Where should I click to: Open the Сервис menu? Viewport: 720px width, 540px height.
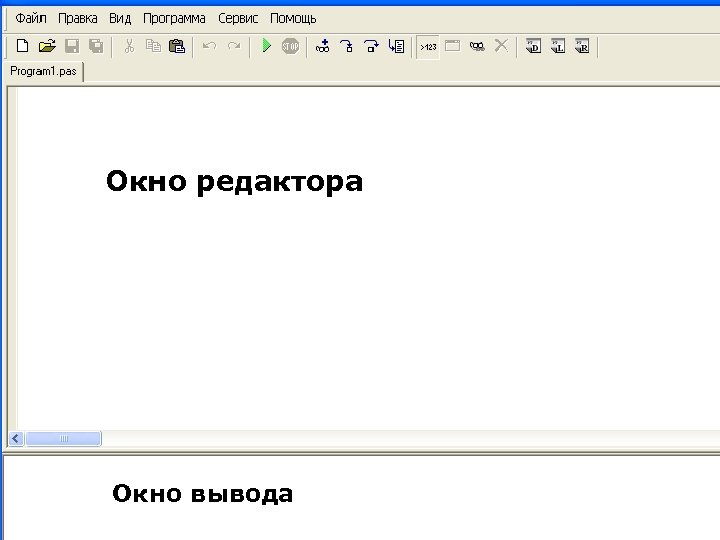pos(238,18)
